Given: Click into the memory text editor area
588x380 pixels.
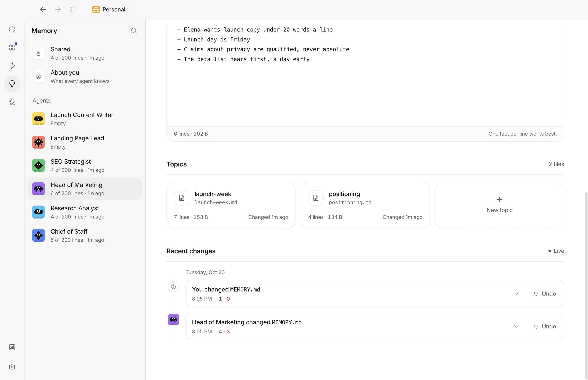Looking at the screenshot, I should (x=365, y=75).
